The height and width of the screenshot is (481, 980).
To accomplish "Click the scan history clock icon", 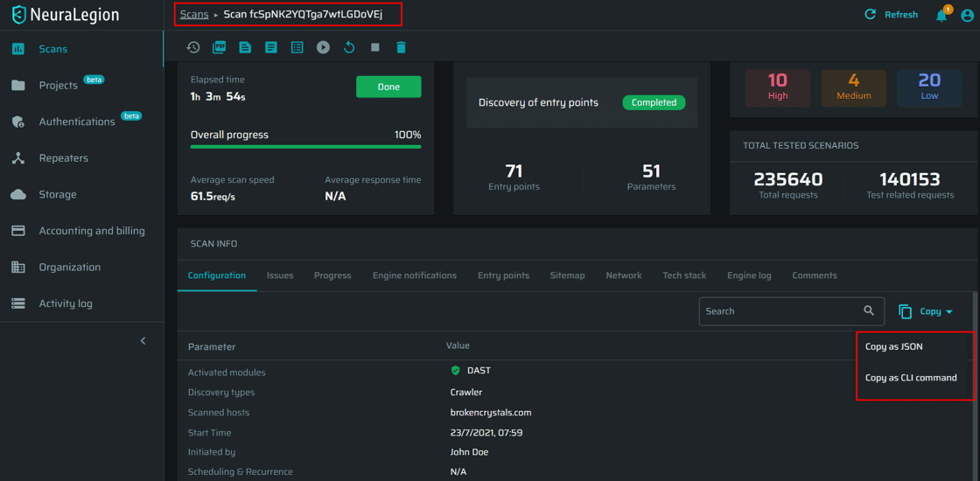I will coord(193,47).
